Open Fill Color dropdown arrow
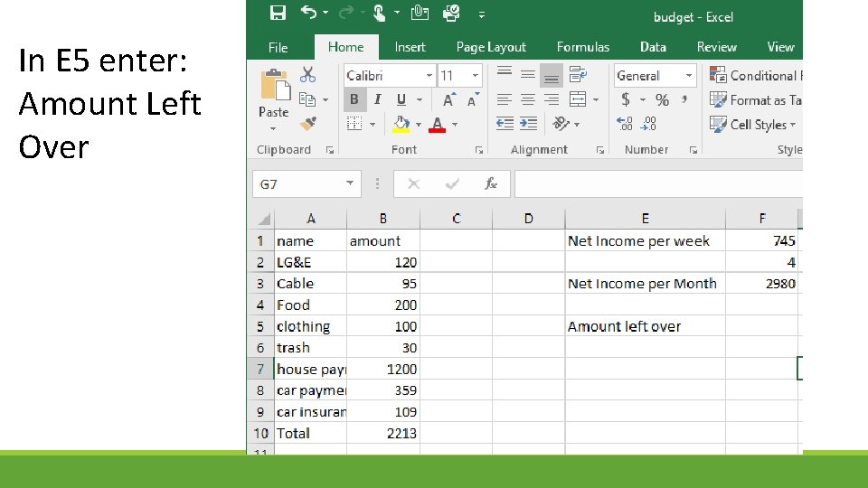The height and width of the screenshot is (488, 868). tap(419, 125)
